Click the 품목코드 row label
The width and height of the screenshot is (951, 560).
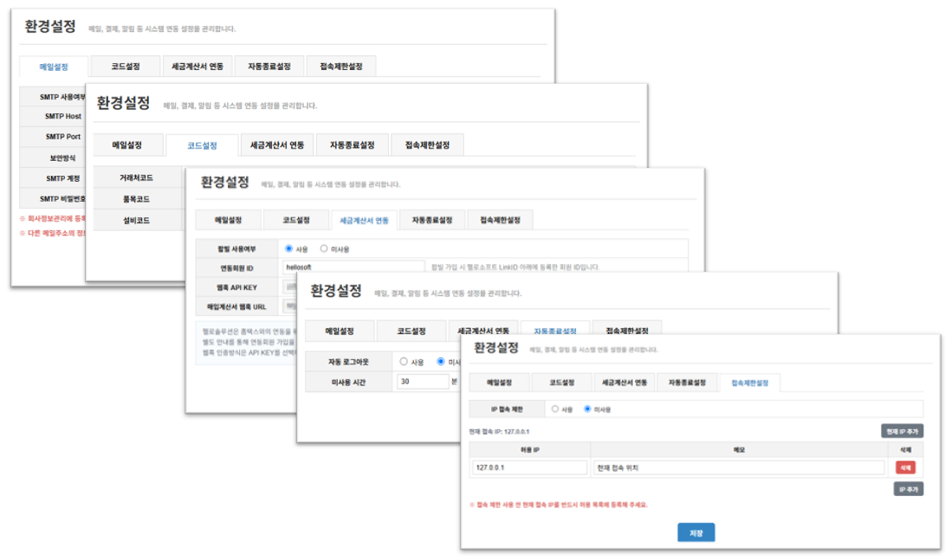coord(137,199)
